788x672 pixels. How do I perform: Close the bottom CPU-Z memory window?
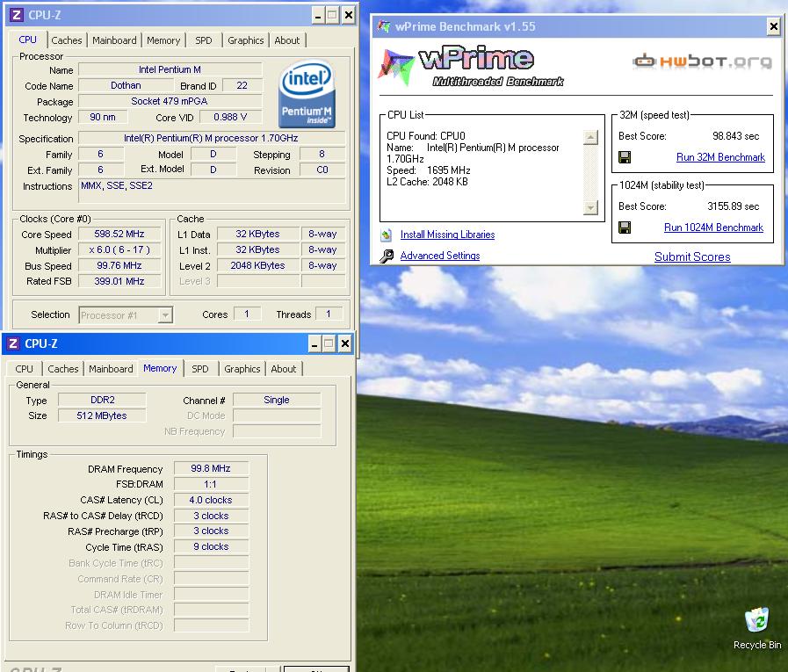point(344,344)
